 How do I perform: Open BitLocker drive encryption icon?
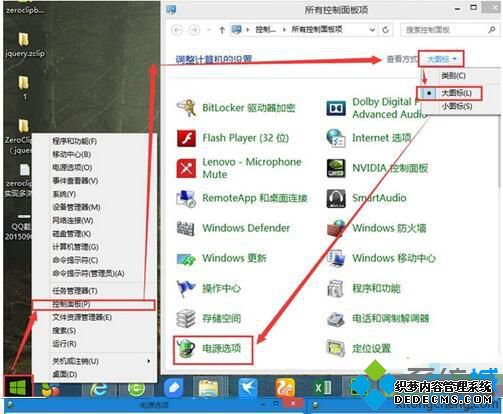(x=186, y=108)
